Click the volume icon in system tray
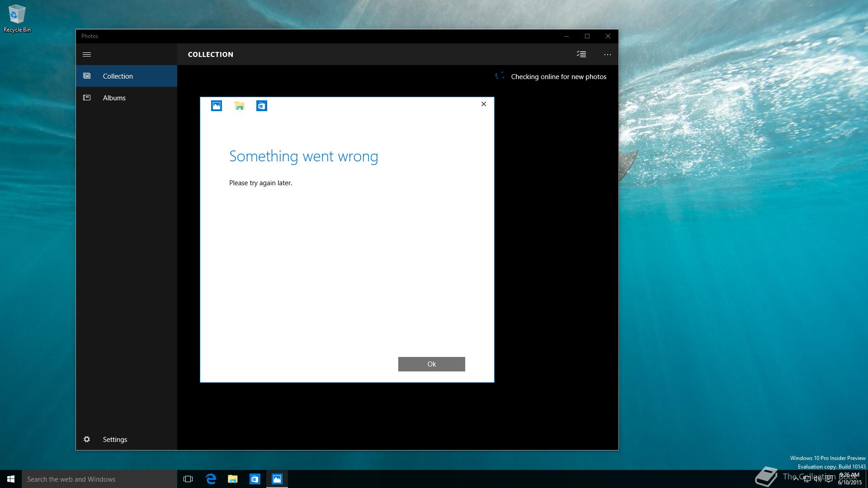Image resolution: width=868 pixels, height=488 pixels. [817, 479]
